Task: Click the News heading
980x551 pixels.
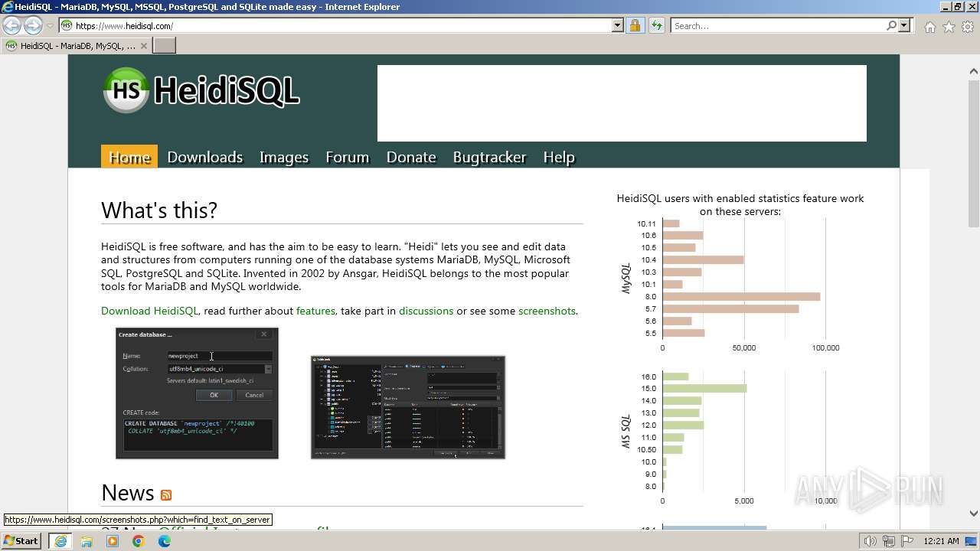Action: [128, 493]
